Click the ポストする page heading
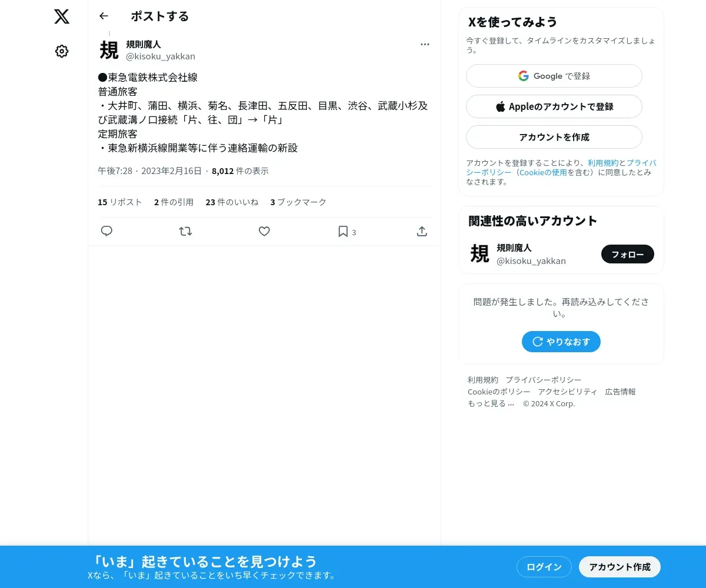This screenshot has width=706, height=588. 160,16
